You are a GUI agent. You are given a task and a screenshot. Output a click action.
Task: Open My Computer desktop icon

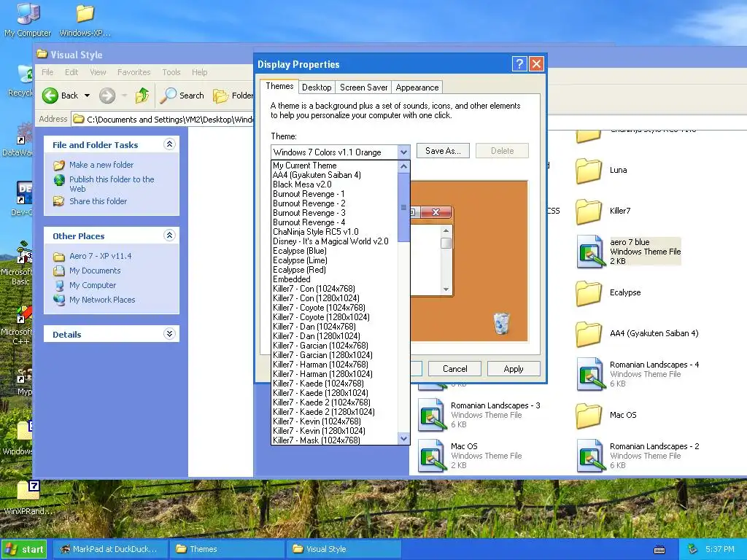(28, 19)
